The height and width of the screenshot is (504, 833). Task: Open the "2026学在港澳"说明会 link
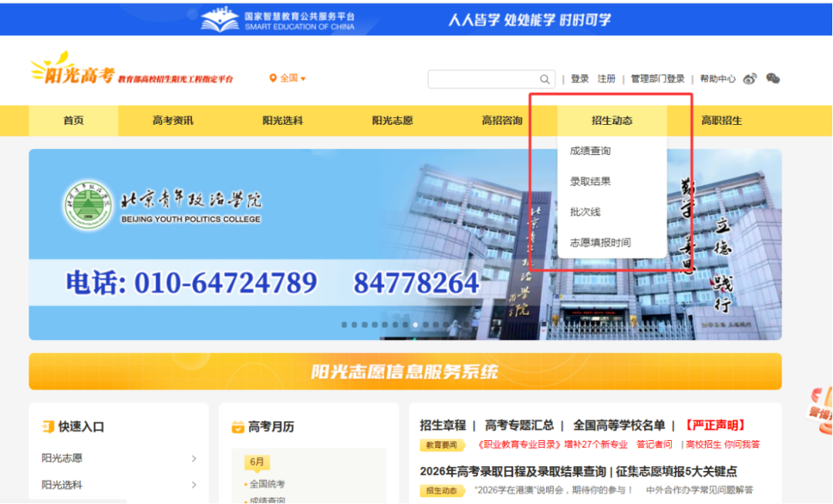[554, 490]
